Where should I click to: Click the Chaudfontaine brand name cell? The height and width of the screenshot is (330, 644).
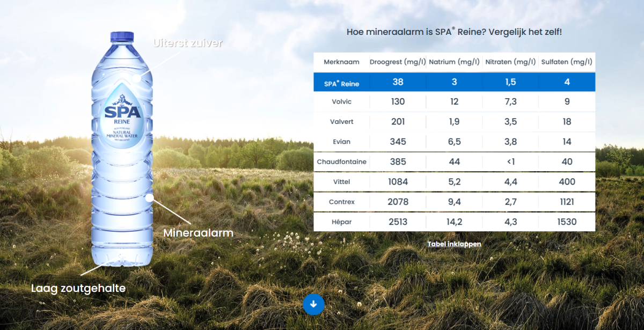click(x=341, y=162)
